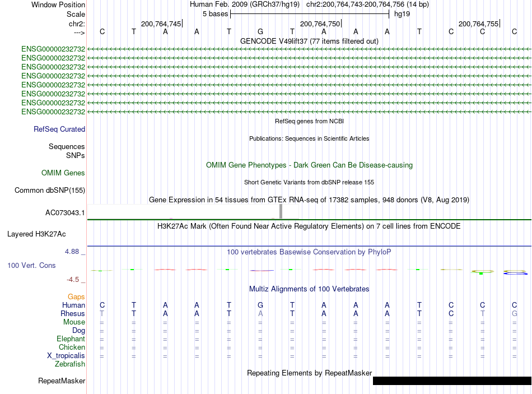
Task: Click the 5 bases scale text
Action: pyautogui.click(x=216, y=14)
